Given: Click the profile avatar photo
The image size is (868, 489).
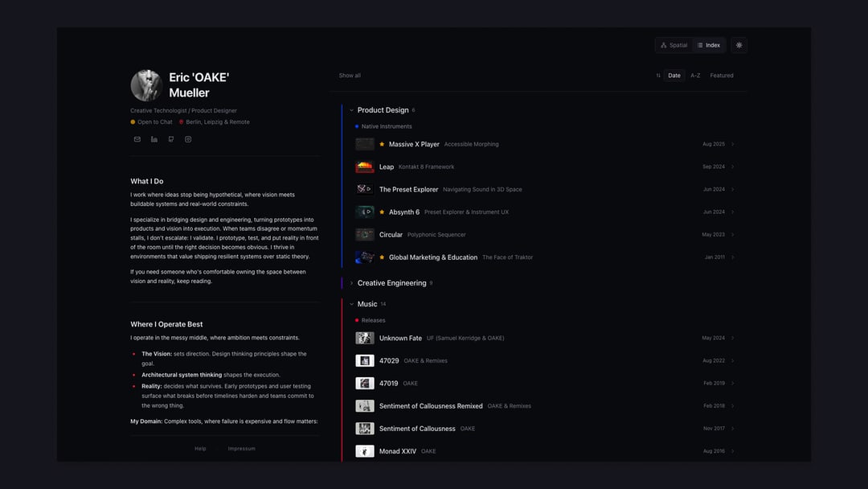Looking at the screenshot, I should pos(146,85).
